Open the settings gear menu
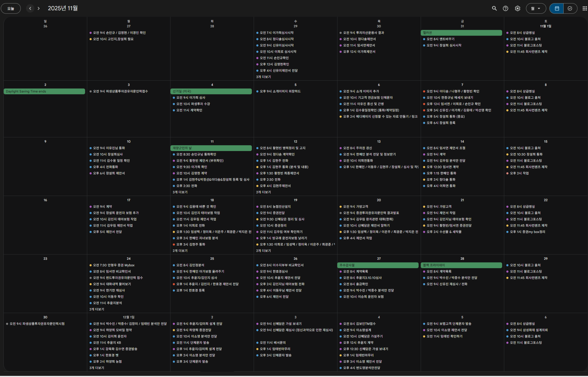The width and height of the screenshot is (588, 377). click(517, 8)
